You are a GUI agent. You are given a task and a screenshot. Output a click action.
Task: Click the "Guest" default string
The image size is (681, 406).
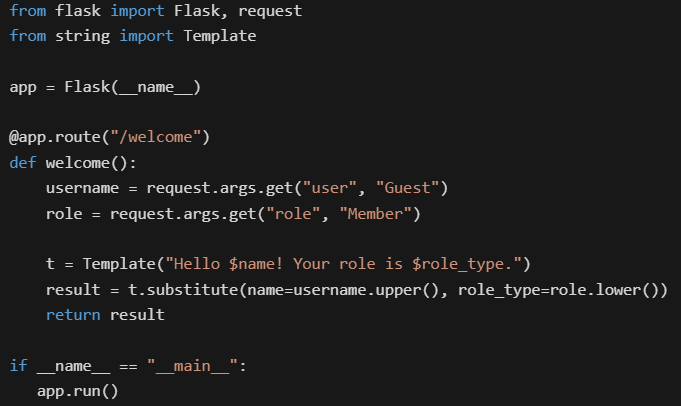[407, 188]
